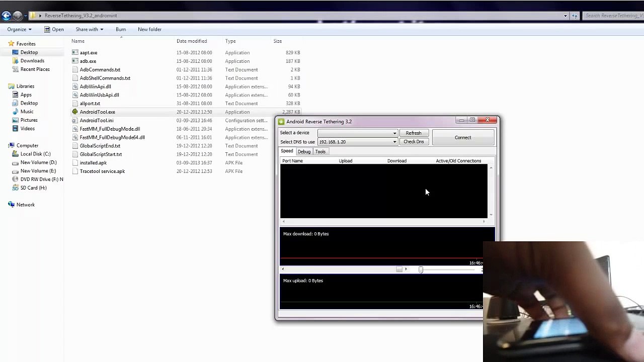Click the Explorer back arrow button
Screen dimensions: 644x362
tap(6, 16)
